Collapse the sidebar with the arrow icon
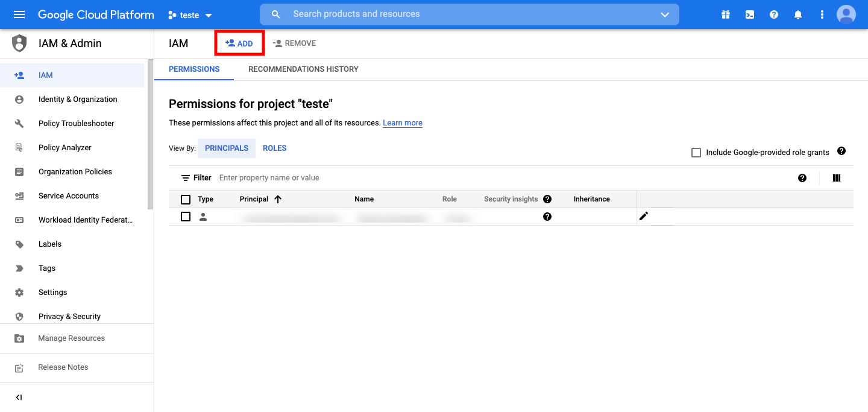 tap(19, 398)
